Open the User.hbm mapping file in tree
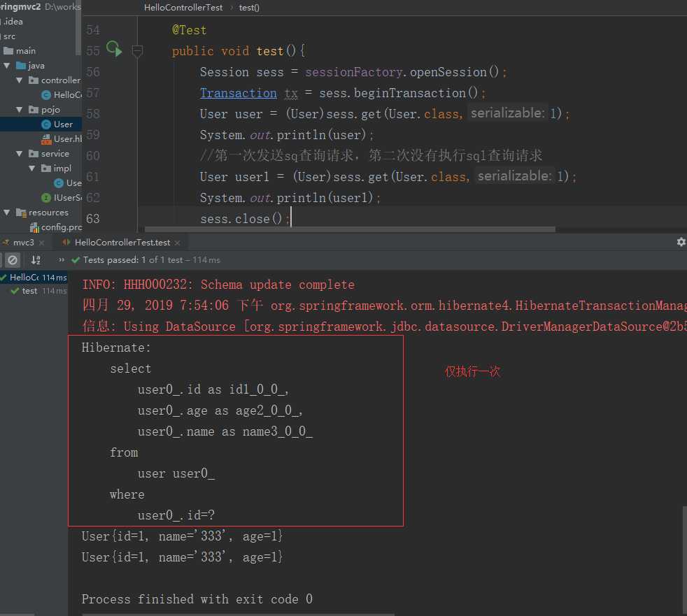The width and height of the screenshot is (687, 616). [x=62, y=138]
